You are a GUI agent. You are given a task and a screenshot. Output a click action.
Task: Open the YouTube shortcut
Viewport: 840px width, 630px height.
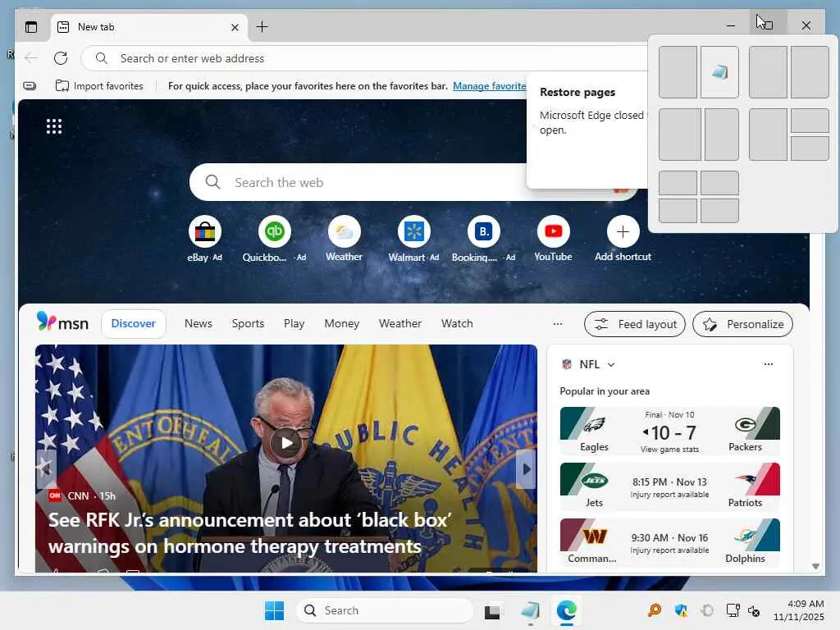click(553, 239)
